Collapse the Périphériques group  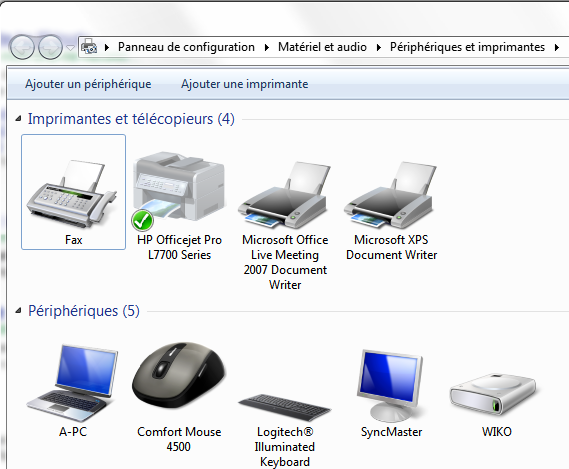click(x=18, y=310)
